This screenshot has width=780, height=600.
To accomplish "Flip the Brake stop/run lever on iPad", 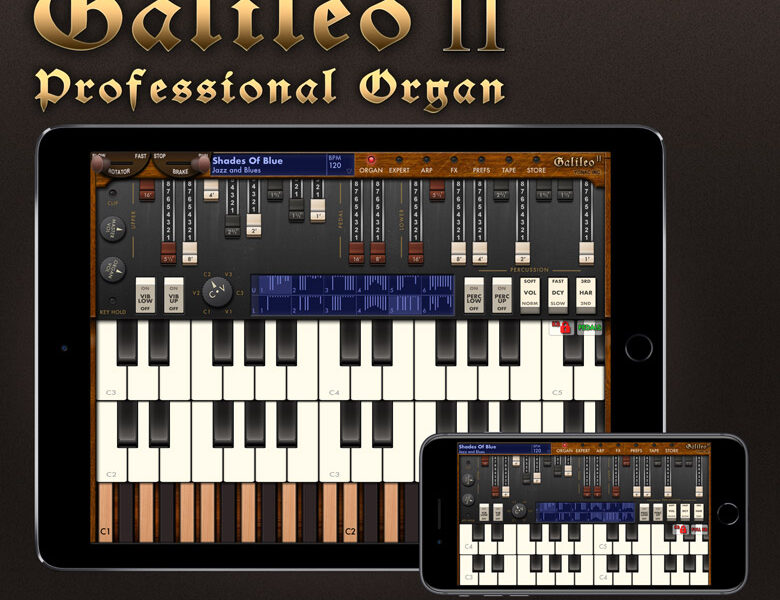I will point(180,164).
